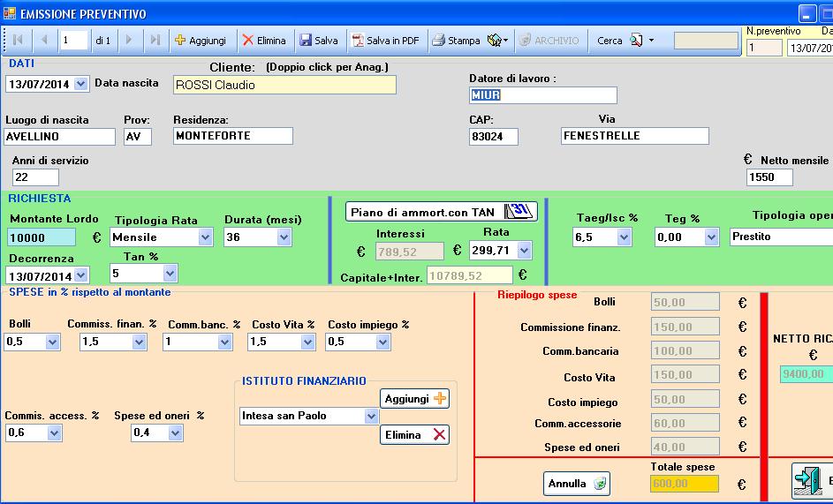Click the empty search box beside Cerca
This screenshot has width=833, height=504.
[x=706, y=41]
